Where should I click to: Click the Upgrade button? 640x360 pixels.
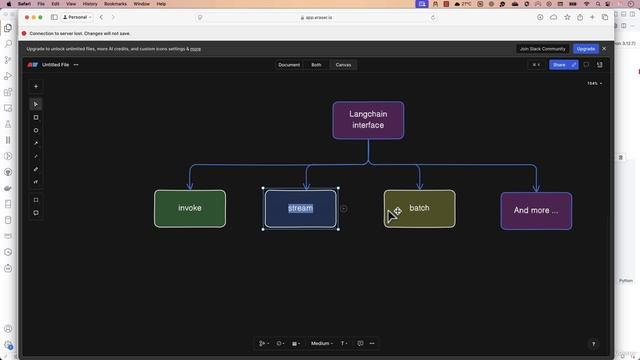click(586, 49)
